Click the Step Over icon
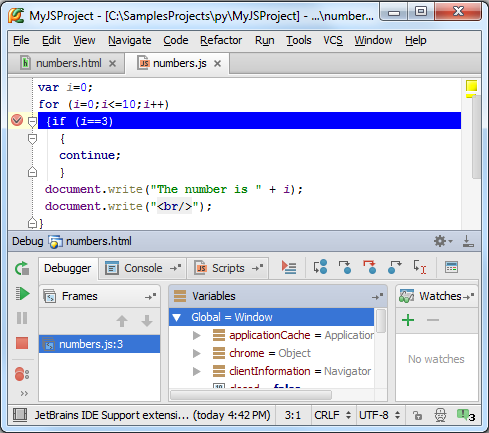Screen dimensions: 489x433 (321, 267)
